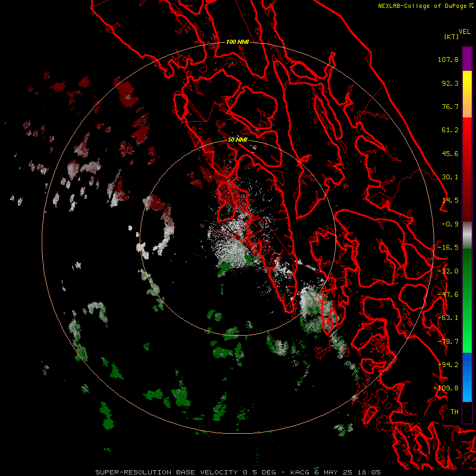Screen dimensions: 476x476
Task: Click the Super-Resolution Base Velocity caption
Action: click(x=237, y=472)
